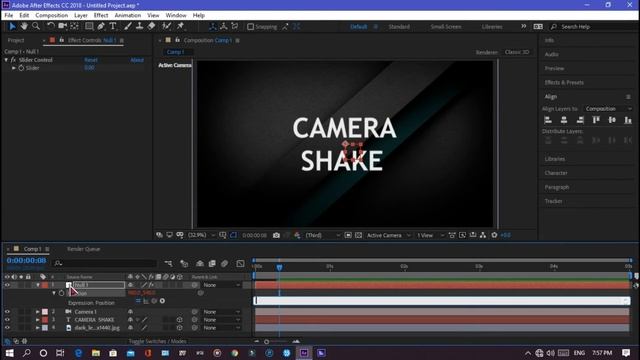Toggle the Snapping checkbox
The height and width of the screenshot is (360, 640).
click(251, 27)
